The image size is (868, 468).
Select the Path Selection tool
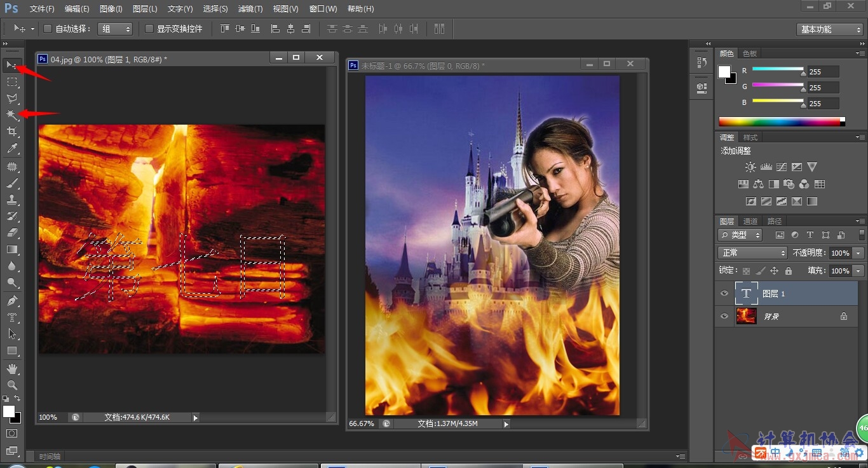[x=11, y=334]
